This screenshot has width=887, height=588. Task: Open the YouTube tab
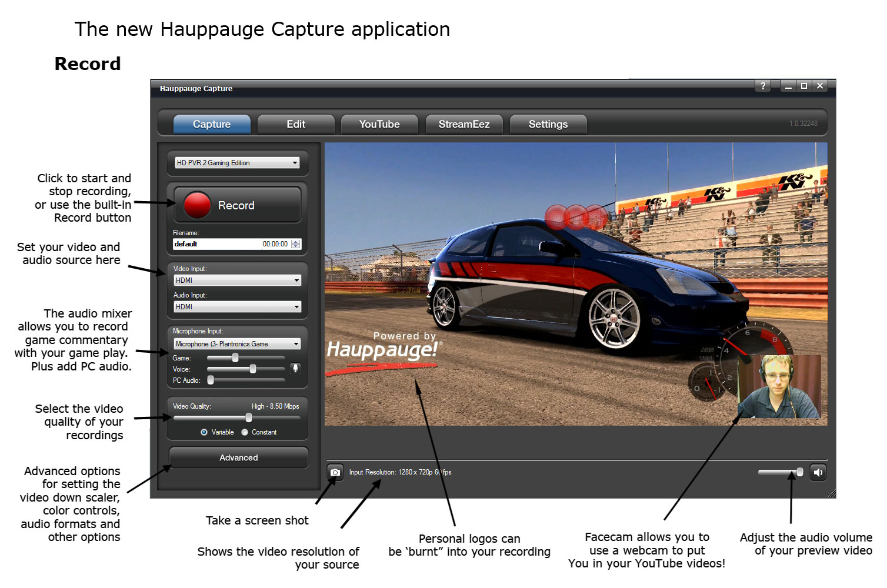379,125
